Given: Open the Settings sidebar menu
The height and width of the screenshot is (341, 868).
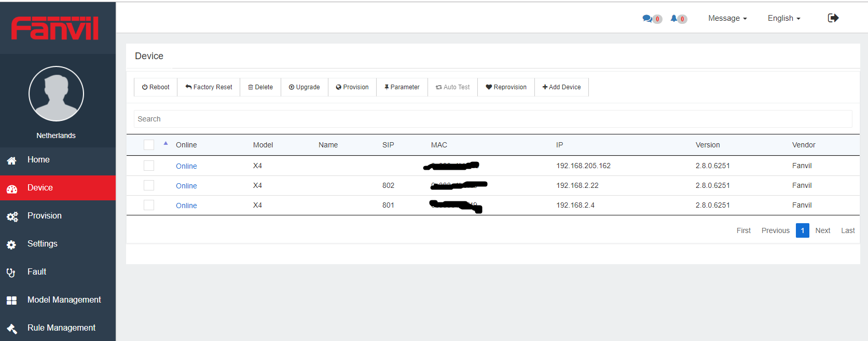Looking at the screenshot, I should pos(58,244).
